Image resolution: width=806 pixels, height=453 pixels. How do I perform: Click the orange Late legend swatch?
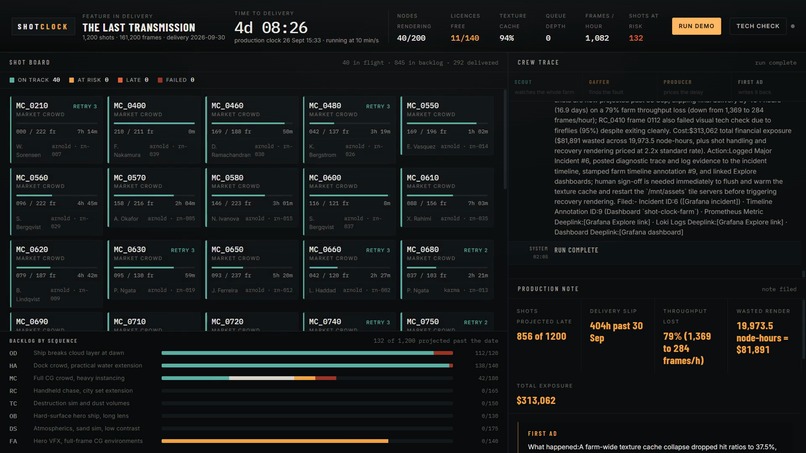[x=120, y=80]
